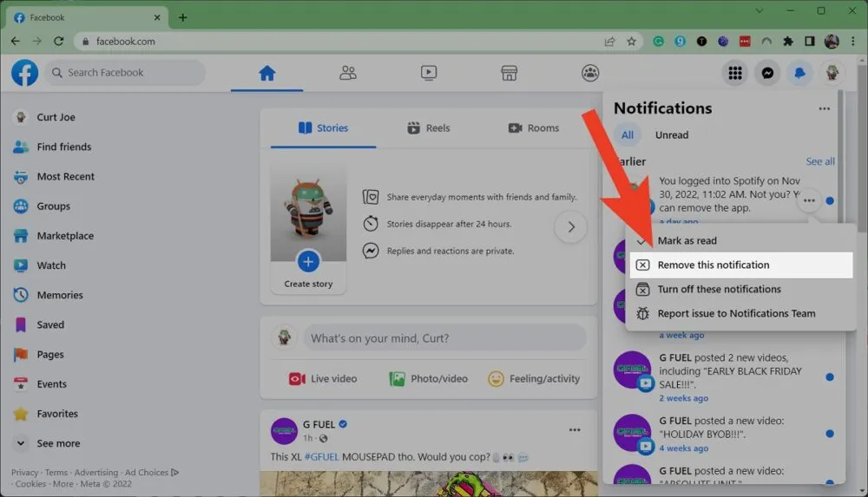Open the Facebook logo home link

tap(25, 73)
